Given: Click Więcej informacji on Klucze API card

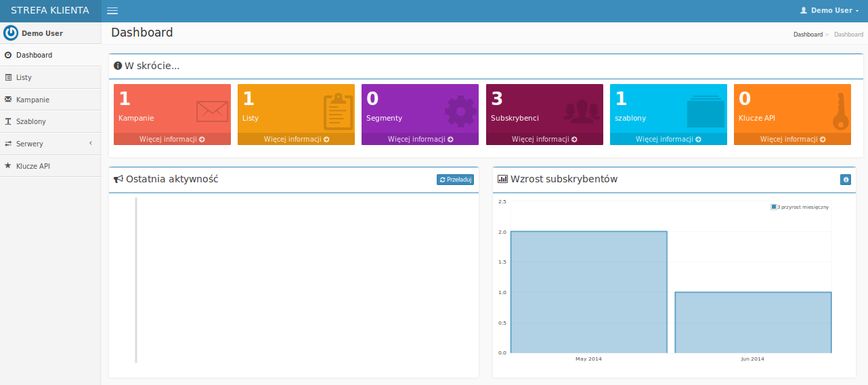Looking at the screenshot, I should [x=792, y=139].
